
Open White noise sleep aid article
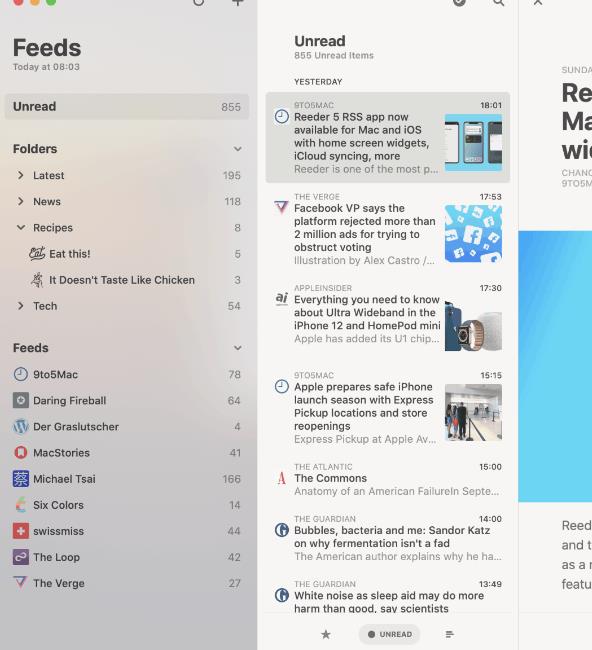coord(388,596)
